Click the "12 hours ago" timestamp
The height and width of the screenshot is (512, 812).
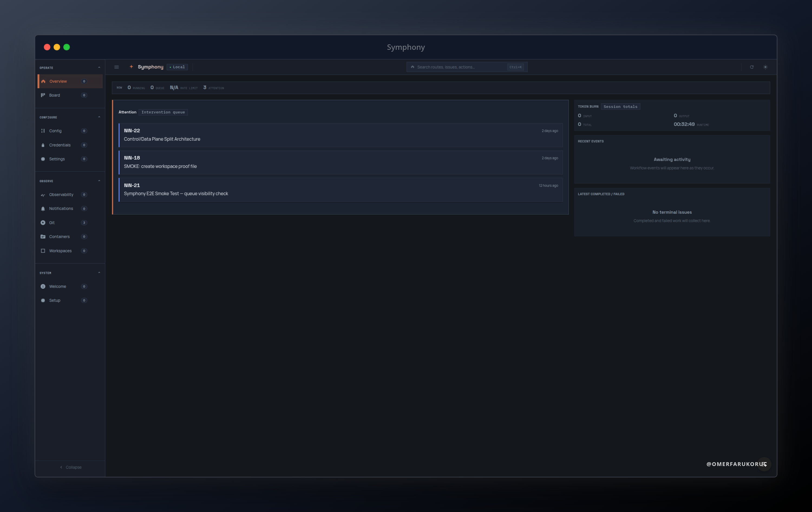[548, 185]
